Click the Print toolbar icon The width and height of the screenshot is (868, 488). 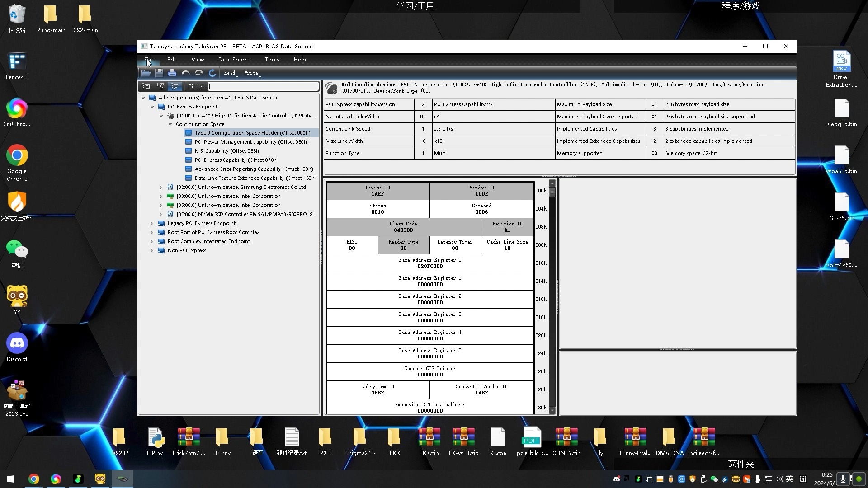pyautogui.click(x=172, y=73)
